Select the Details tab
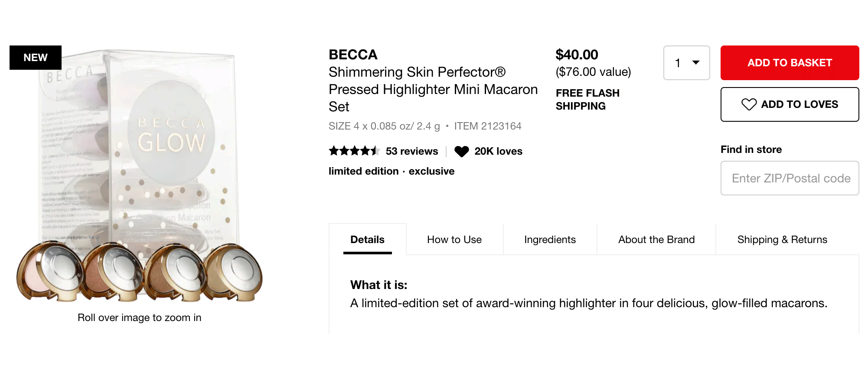Viewport: 868px width, 370px height. tap(367, 240)
